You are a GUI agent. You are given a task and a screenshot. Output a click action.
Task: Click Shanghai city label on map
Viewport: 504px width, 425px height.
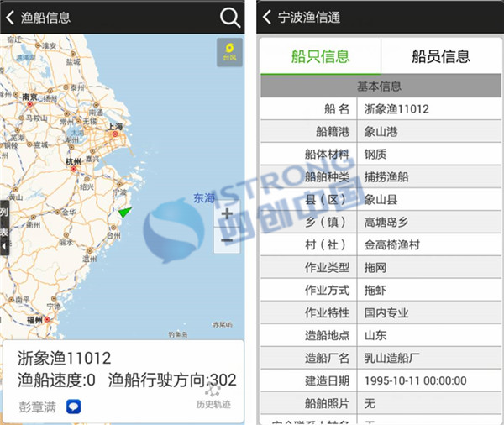114,128
